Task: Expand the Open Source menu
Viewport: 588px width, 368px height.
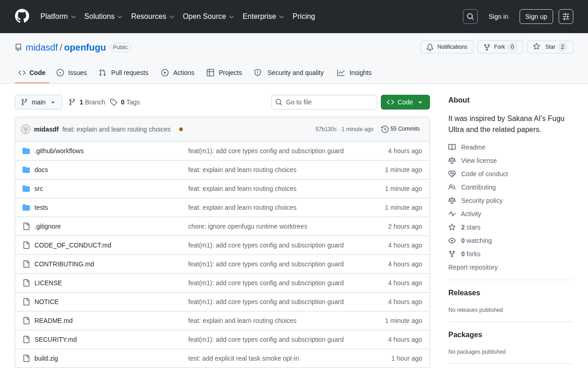Action: coord(209,17)
